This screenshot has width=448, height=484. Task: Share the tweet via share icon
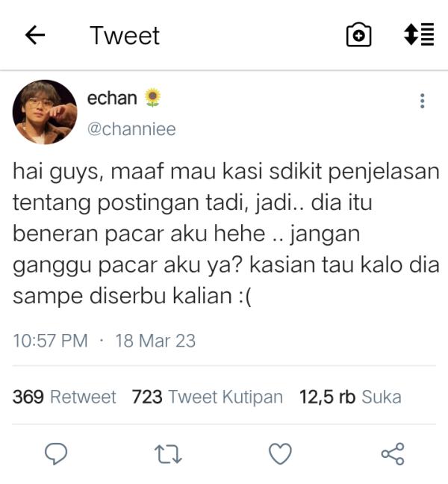coord(393,454)
